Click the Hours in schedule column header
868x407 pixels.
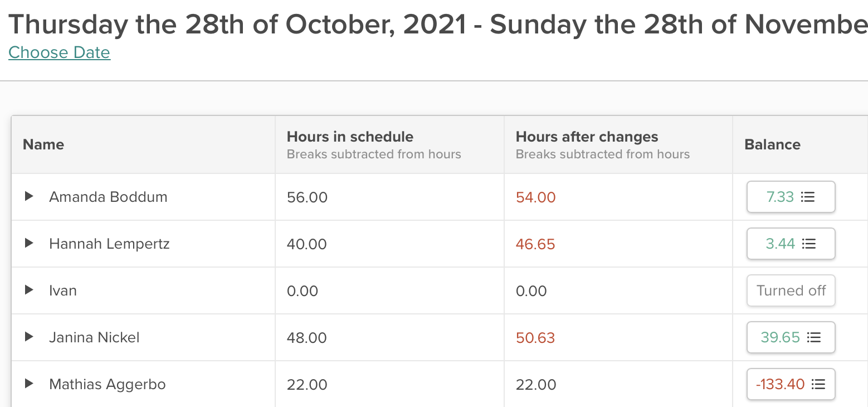pyautogui.click(x=350, y=137)
